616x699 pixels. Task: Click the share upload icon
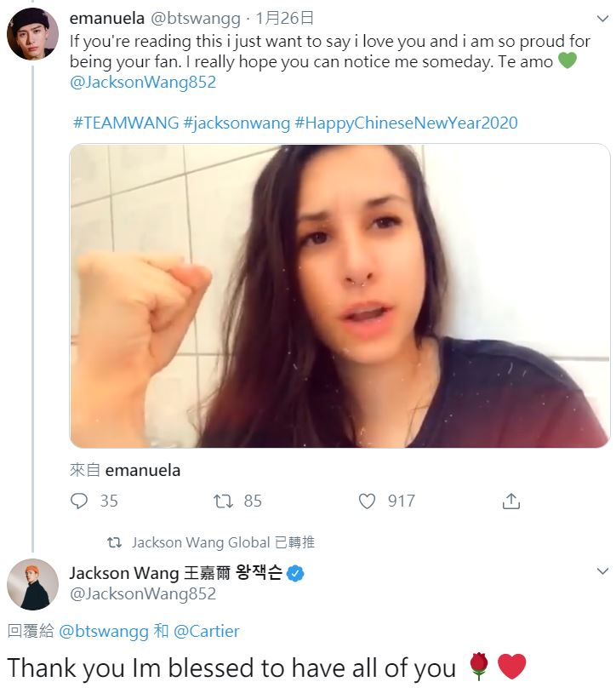point(510,501)
